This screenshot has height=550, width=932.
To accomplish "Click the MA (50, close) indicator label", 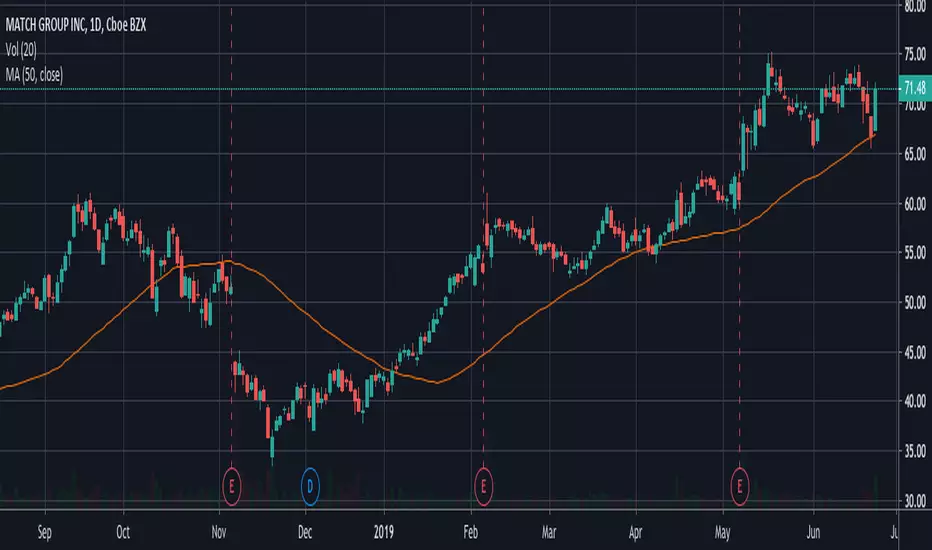I will tap(34, 75).
